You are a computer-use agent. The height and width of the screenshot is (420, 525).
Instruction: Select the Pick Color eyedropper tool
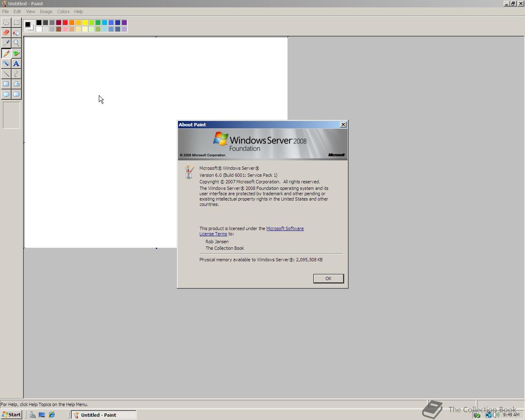pos(6,43)
